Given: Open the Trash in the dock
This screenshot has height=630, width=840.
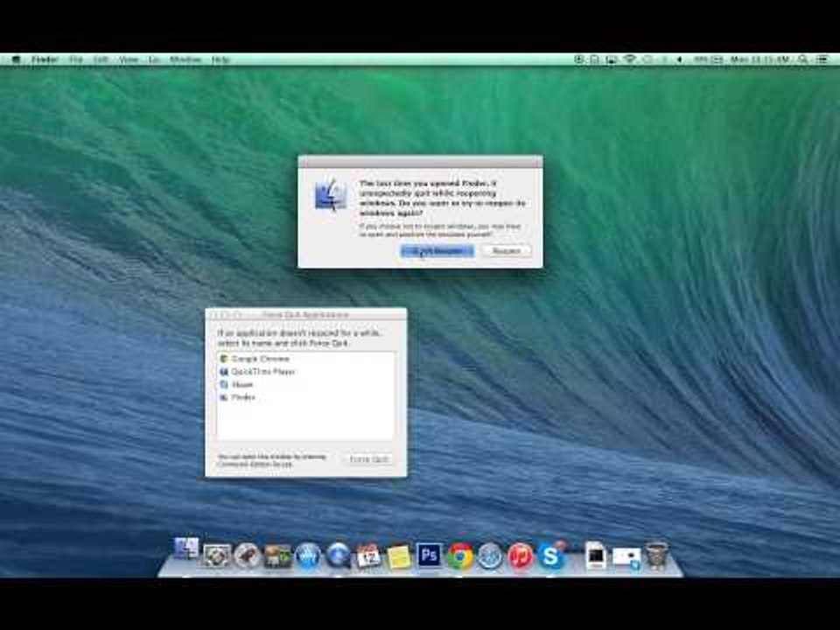Looking at the screenshot, I should click(x=656, y=556).
